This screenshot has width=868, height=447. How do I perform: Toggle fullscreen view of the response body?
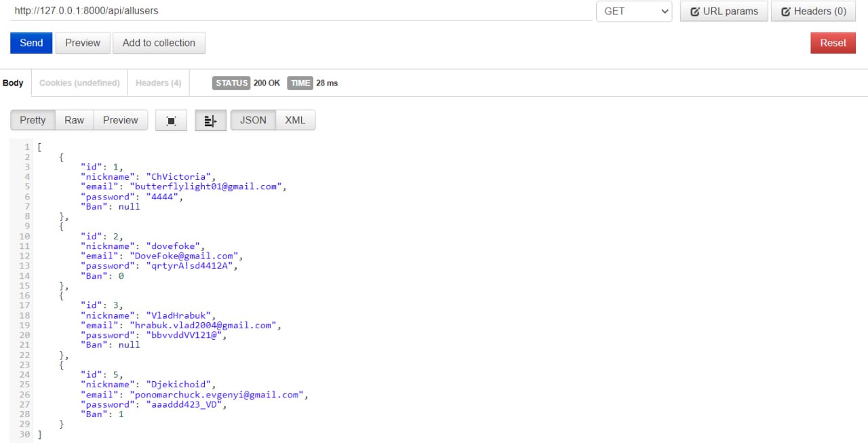172,121
